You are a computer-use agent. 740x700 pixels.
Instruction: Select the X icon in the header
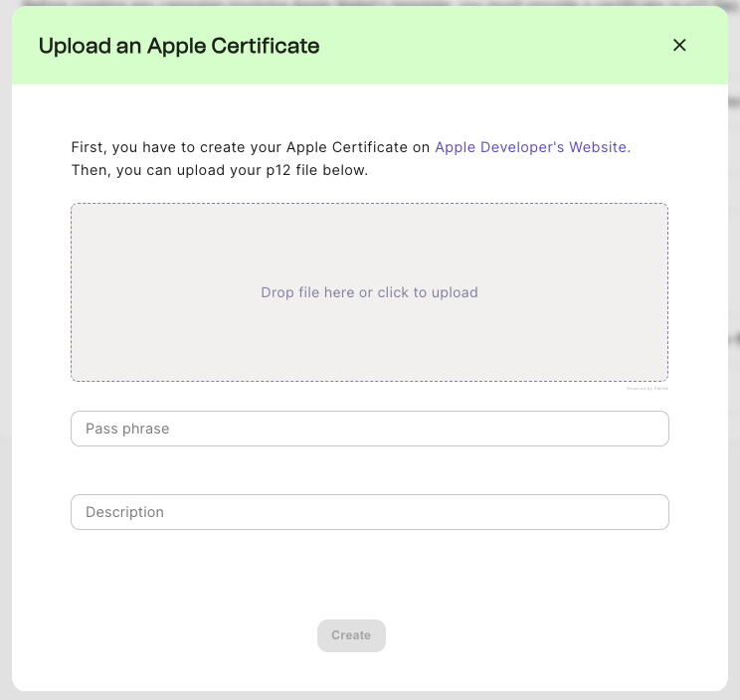tap(679, 45)
